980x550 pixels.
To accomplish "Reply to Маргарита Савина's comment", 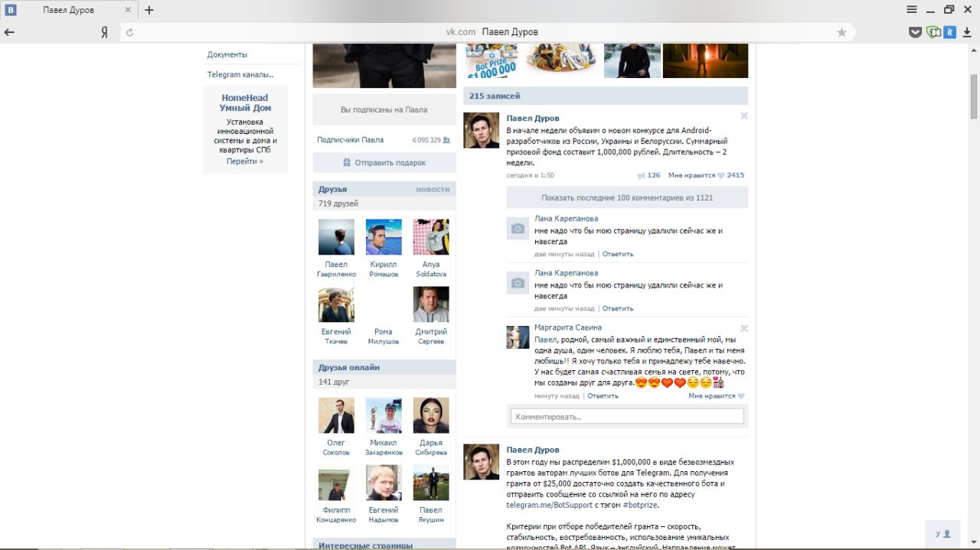I will pyautogui.click(x=603, y=396).
